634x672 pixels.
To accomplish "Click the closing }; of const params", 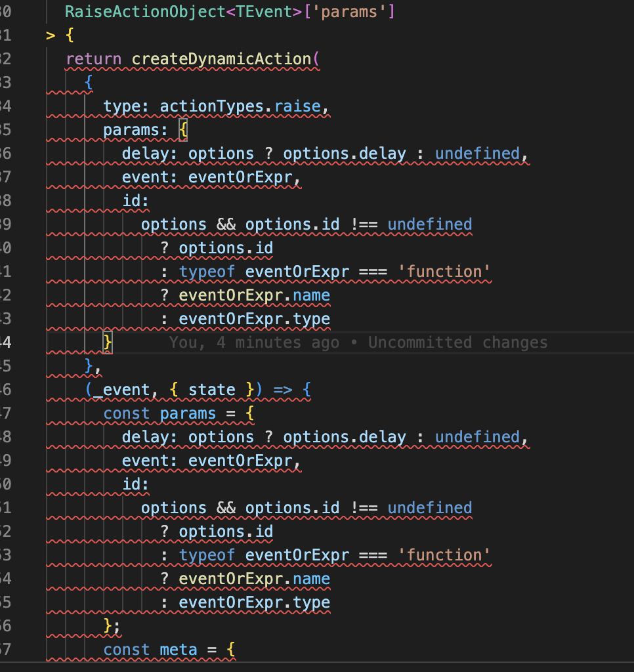I will (112, 626).
